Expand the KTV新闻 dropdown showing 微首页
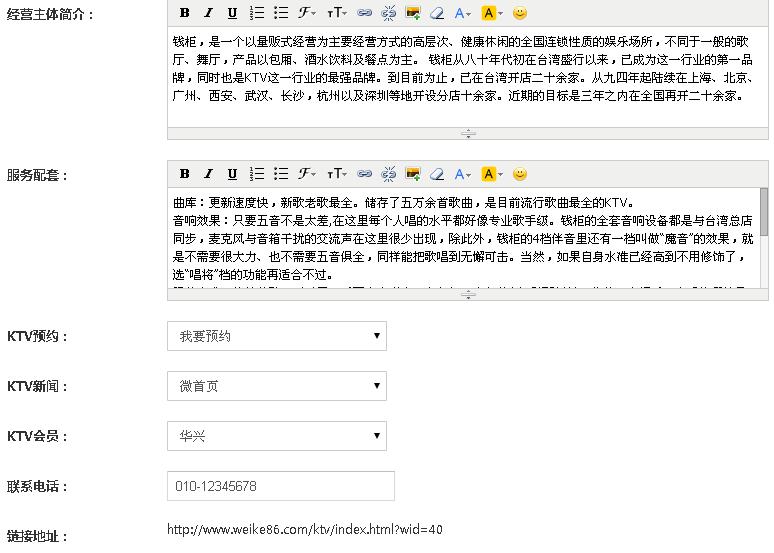 276,386
